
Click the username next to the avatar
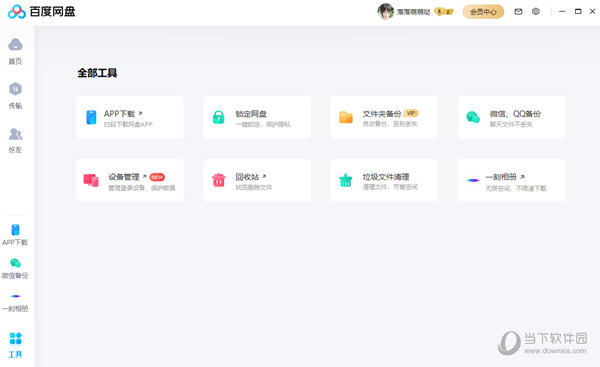point(413,12)
